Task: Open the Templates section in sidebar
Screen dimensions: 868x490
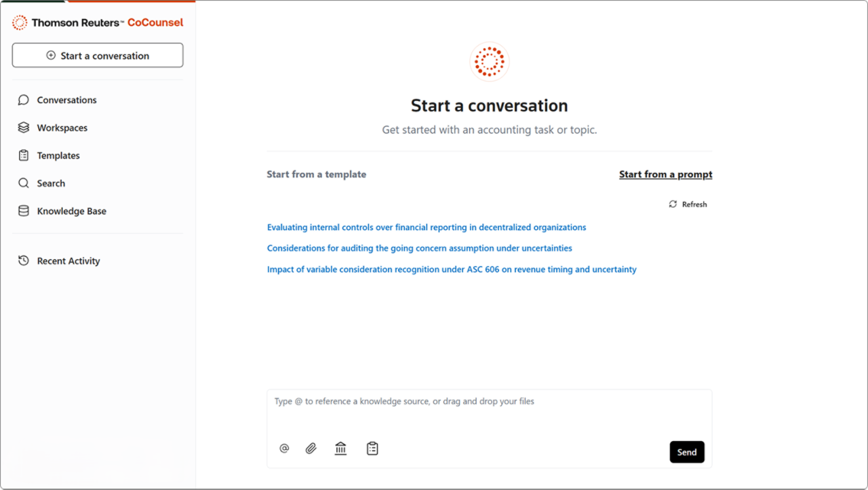Action: (x=58, y=155)
